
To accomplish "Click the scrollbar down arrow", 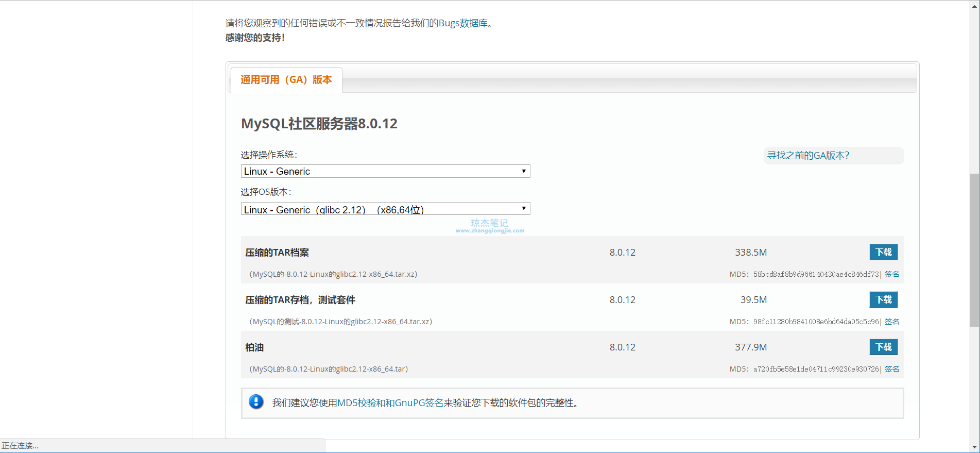I will [x=974, y=447].
